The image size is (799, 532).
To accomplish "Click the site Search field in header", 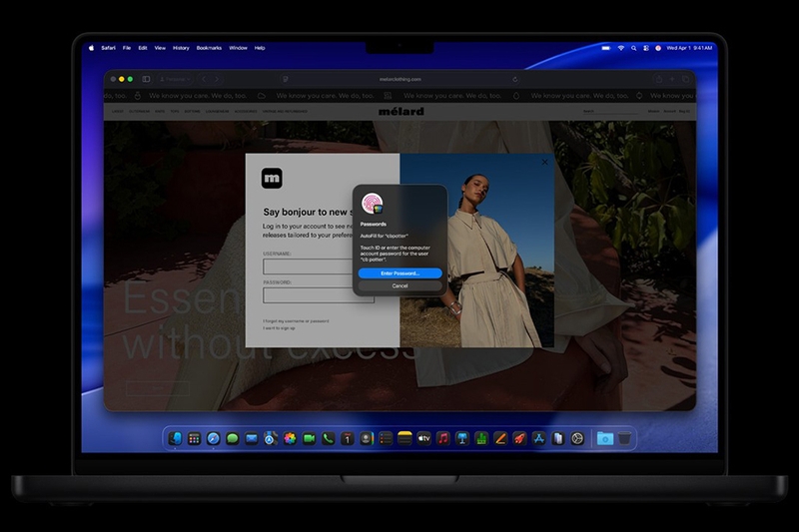I will click(x=610, y=111).
